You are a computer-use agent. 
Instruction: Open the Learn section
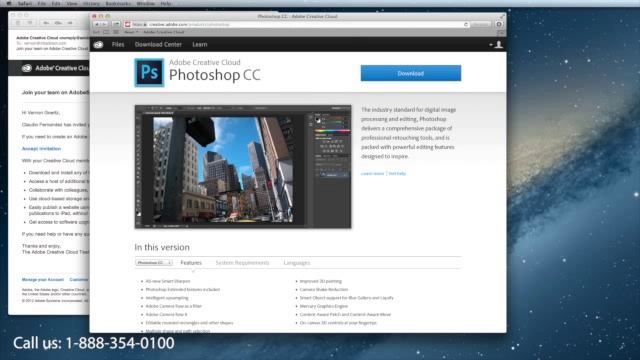tap(200, 44)
